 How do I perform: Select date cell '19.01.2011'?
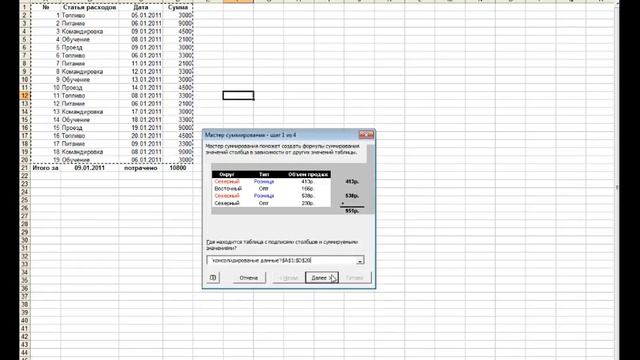[141, 128]
